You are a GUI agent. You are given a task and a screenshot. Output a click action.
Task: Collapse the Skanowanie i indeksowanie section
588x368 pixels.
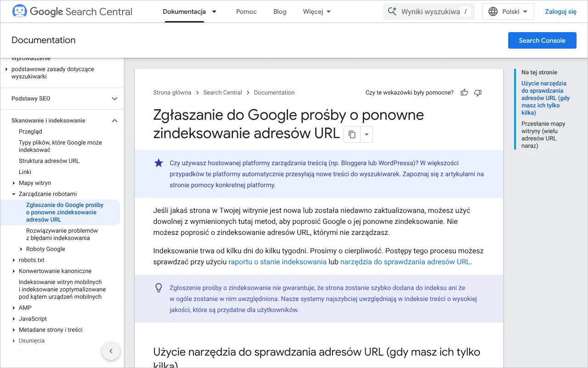click(x=115, y=121)
